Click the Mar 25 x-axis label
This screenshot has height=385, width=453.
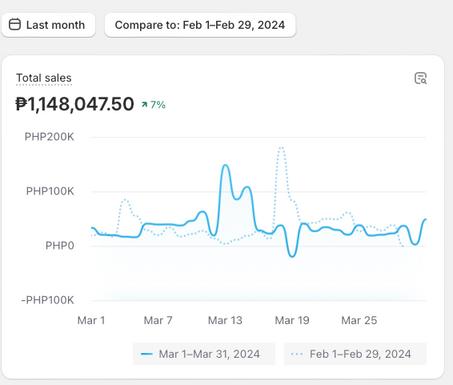click(359, 320)
